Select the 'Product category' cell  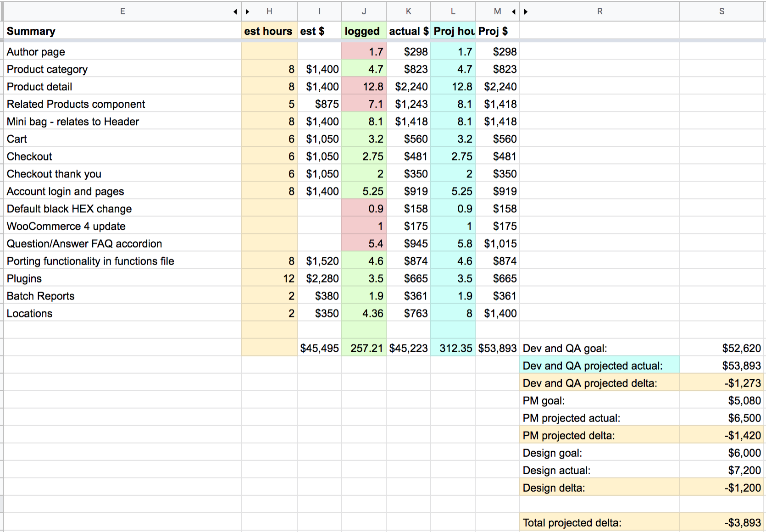coord(122,69)
